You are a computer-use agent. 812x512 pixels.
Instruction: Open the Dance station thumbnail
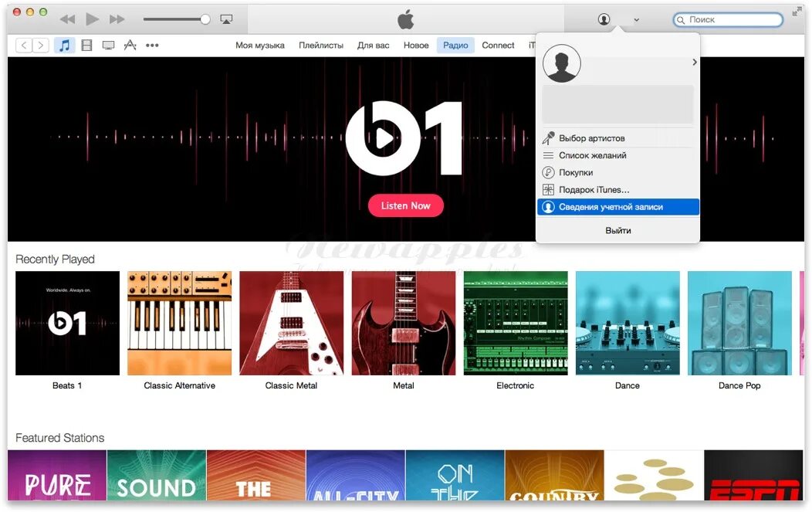click(x=628, y=324)
